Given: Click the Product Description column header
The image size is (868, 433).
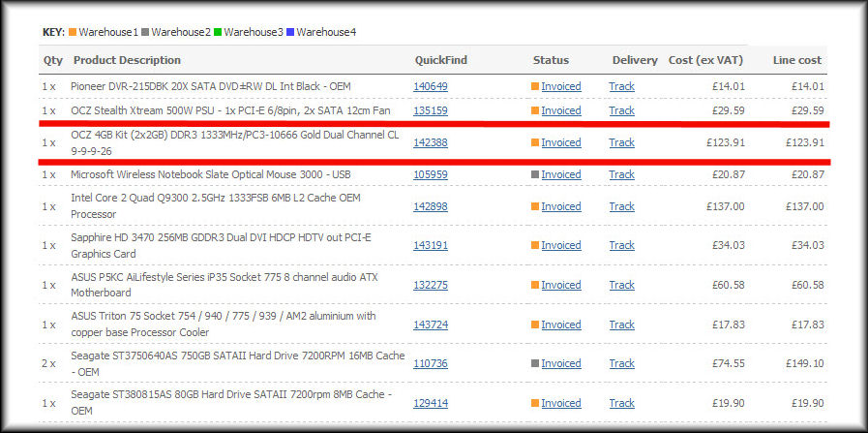Looking at the screenshot, I should click(128, 60).
